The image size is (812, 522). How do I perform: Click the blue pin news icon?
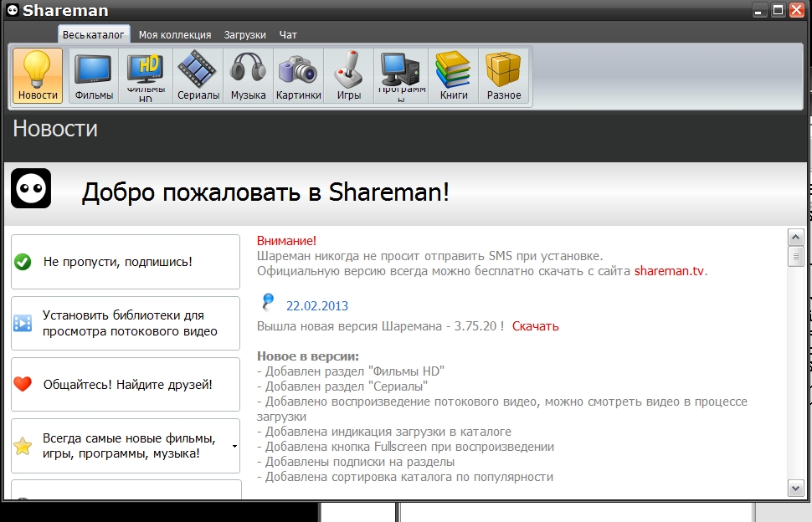[x=268, y=302]
